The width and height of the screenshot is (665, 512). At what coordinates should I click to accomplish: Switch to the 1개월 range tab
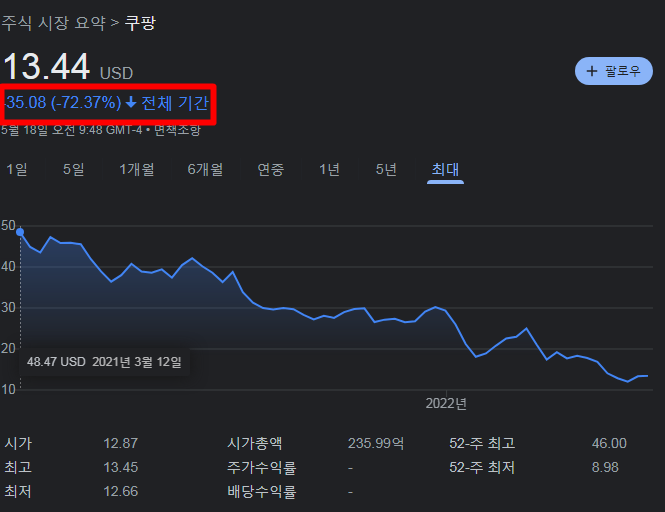tap(137, 169)
